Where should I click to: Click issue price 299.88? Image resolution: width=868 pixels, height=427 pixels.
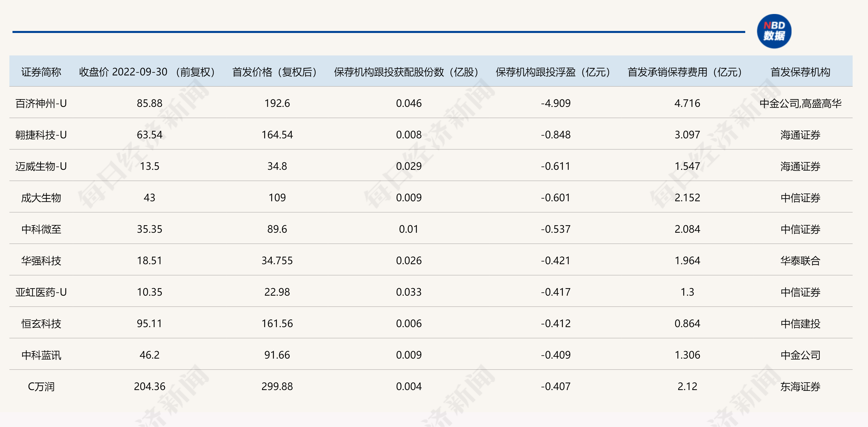pyautogui.click(x=277, y=386)
